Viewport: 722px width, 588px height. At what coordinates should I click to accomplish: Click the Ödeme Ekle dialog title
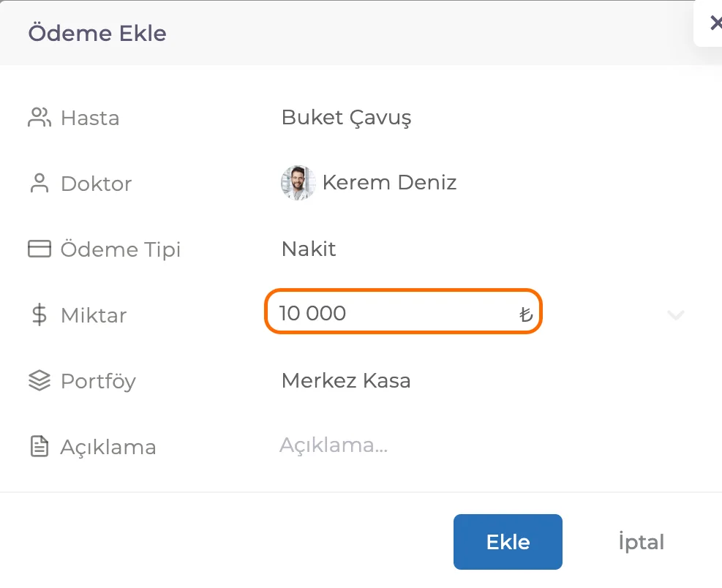point(97,33)
